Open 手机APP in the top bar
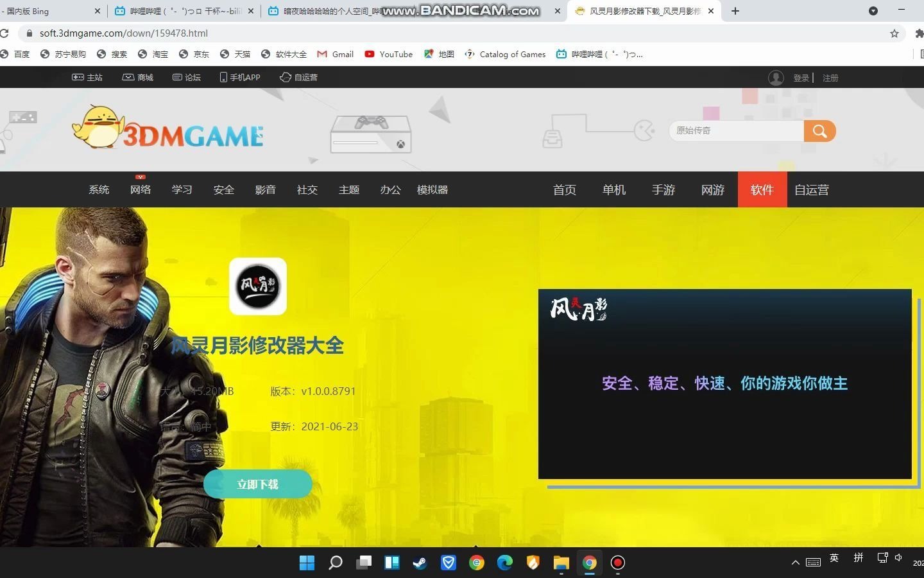The height and width of the screenshot is (578, 924). click(240, 77)
